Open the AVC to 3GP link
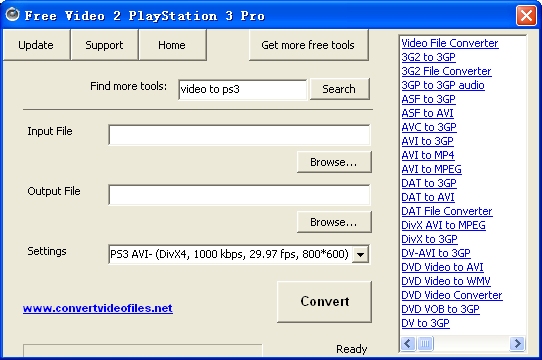This screenshot has width=542, height=360. 429,127
